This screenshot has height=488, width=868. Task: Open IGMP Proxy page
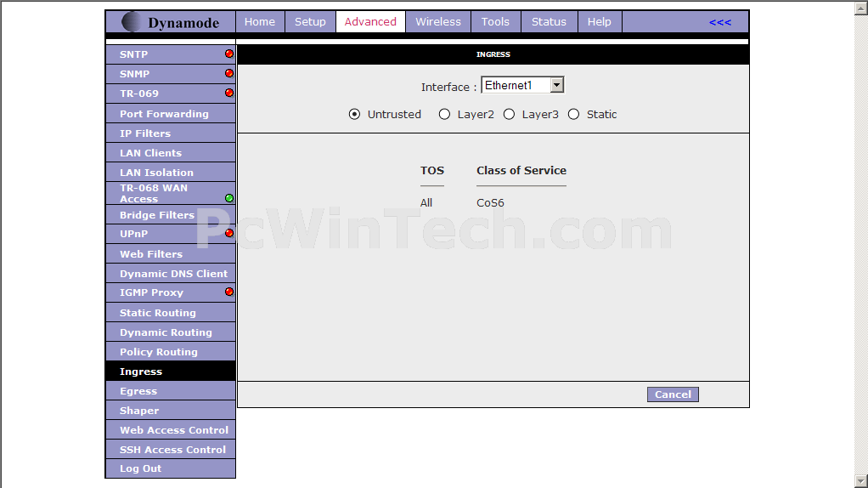coord(170,292)
